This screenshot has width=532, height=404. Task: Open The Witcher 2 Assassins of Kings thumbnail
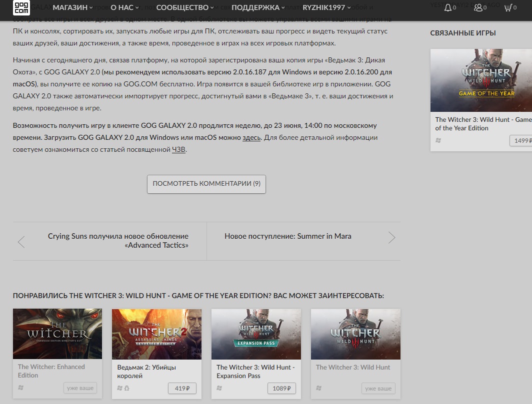click(x=157, y=334)
